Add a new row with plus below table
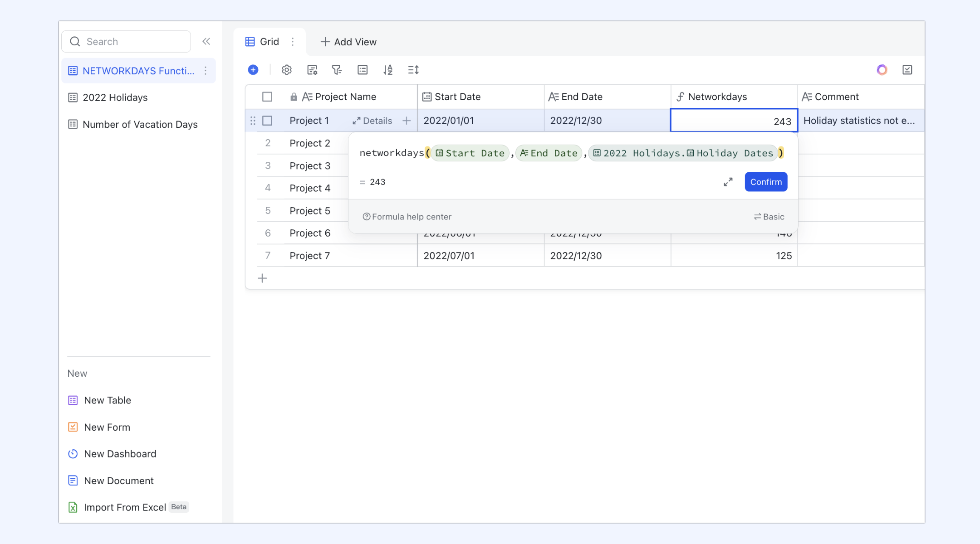 262,278
